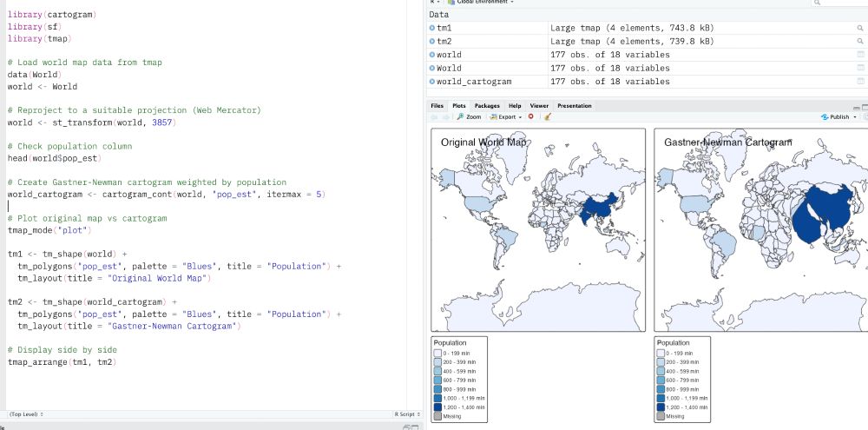The width and height of the screenshot is (868, 430).
Task: Open the Export plot dropdown
Action: pyautogui.click(x=505, y=117)
